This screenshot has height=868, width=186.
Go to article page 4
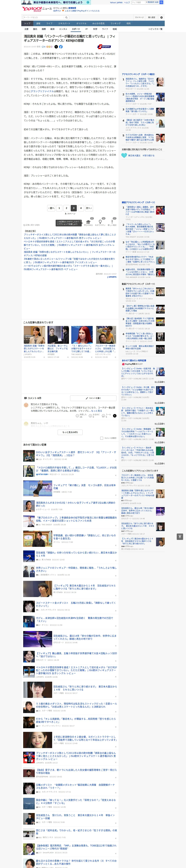tap(81, 208)
